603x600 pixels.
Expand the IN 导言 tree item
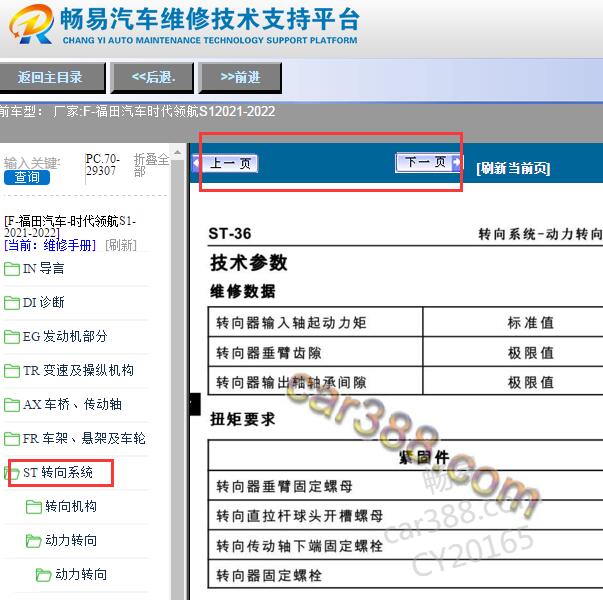tap(43, 268)
